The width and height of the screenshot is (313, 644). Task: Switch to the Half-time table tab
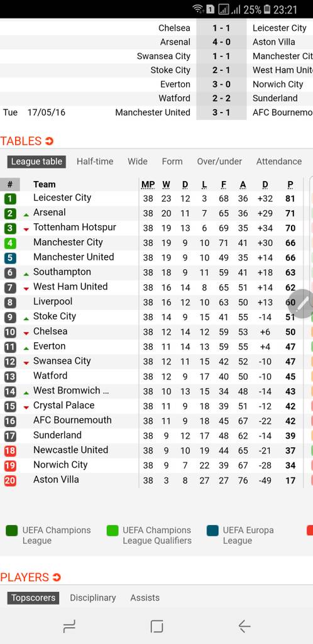(x=95, y=162)
